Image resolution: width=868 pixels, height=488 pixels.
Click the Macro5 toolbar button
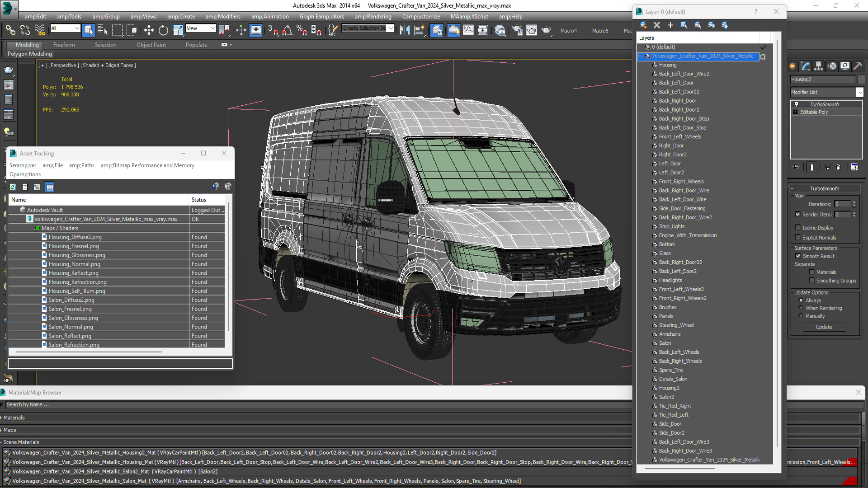[600, 31]
